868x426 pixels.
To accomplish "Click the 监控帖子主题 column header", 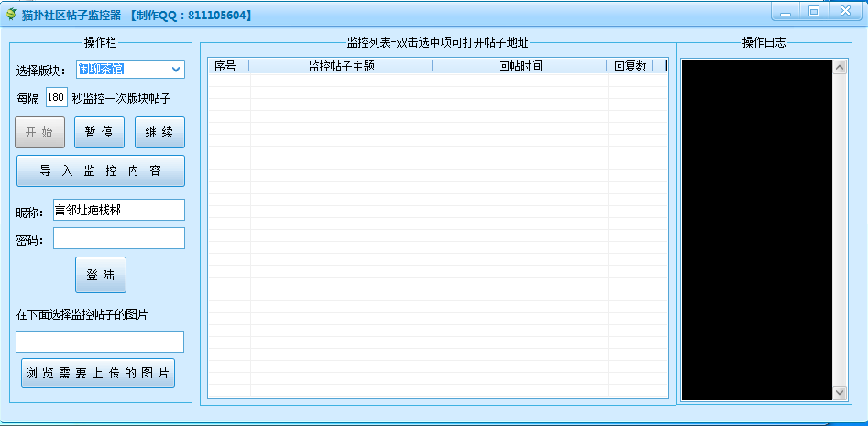I will (341, 66).
